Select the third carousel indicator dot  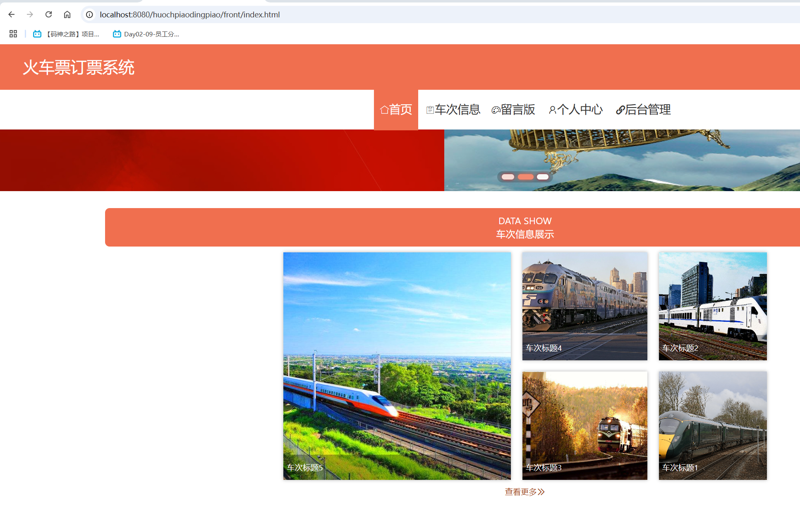pyautogui.click(x=543, y=177)
